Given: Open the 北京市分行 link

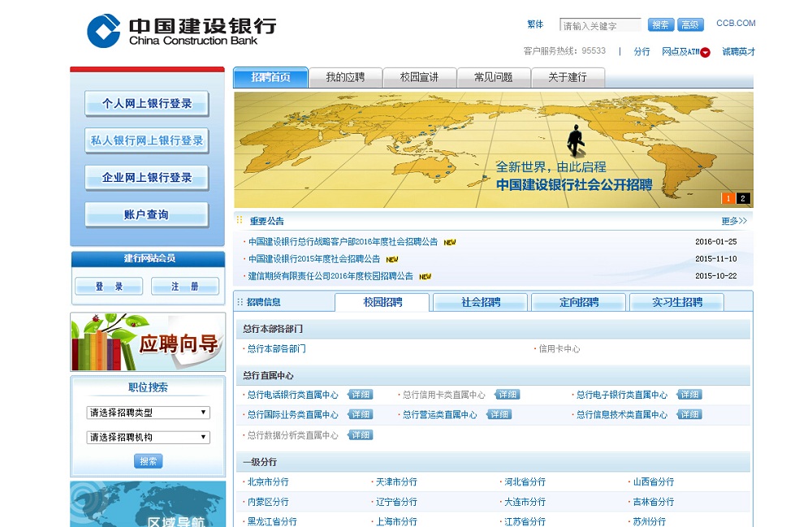Looking at the screenshot, I should (x=268, y=482).
